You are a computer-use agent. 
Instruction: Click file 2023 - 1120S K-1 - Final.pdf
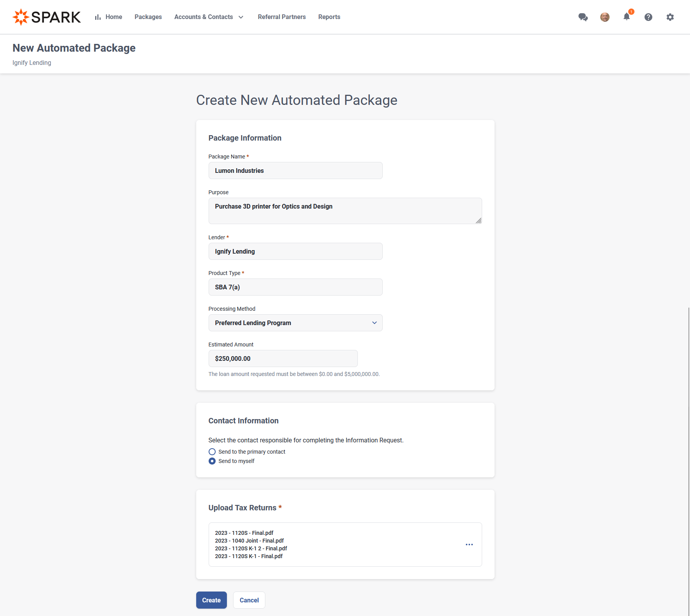[249, 556]
